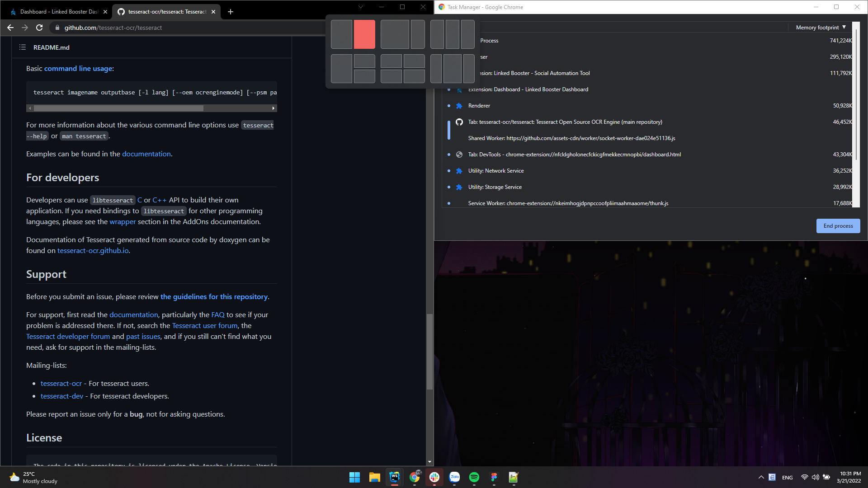Click the code block horizontal scrollbar
Image resolution: width=868 pixels, height=488 pixels.
pyautogui.click(x=118, y=108)
